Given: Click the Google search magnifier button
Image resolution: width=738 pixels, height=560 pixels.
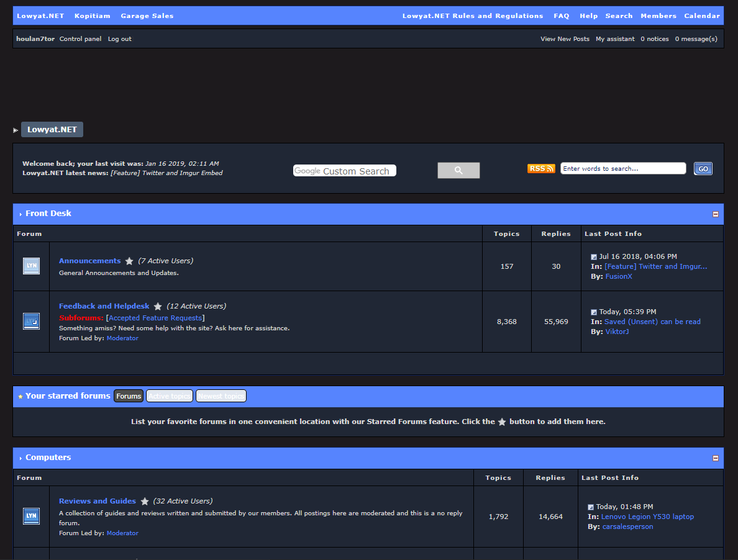Looking at the screenshot, I should pos(458,170).
